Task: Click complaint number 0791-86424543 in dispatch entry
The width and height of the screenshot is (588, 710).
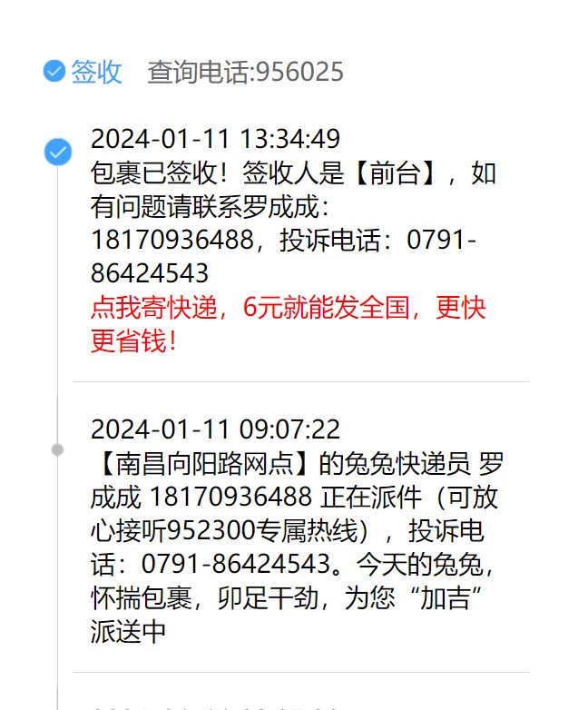Action: click(x=236, y=564)
